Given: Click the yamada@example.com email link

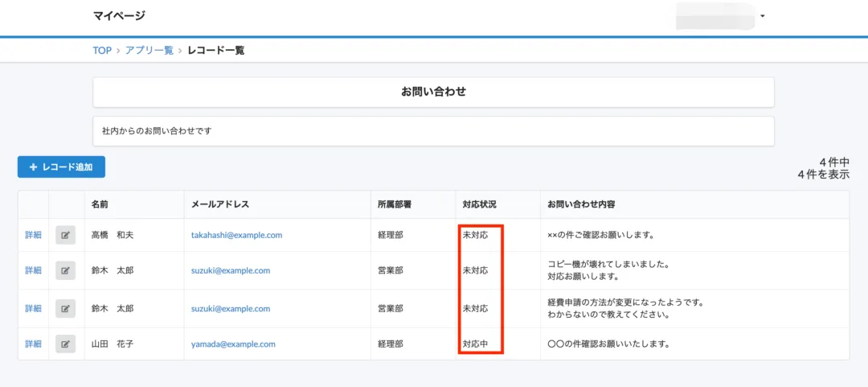Looking at the screenshot, I should coord(233,344).
